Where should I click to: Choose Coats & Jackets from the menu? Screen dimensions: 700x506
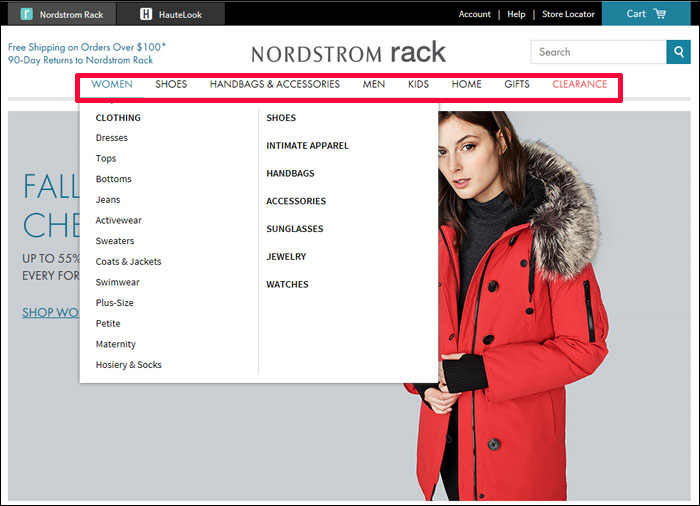click(x=129, y=262)
